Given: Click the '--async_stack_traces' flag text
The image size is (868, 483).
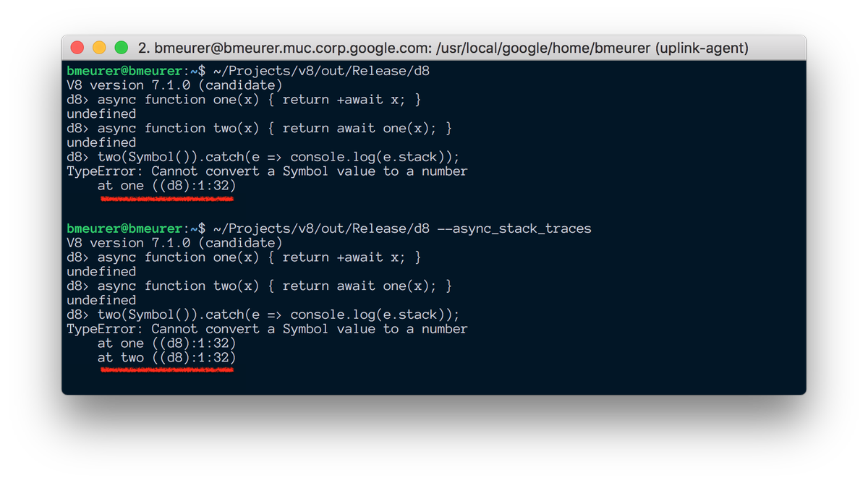Looking at the screenshot, I should [514, 228].
